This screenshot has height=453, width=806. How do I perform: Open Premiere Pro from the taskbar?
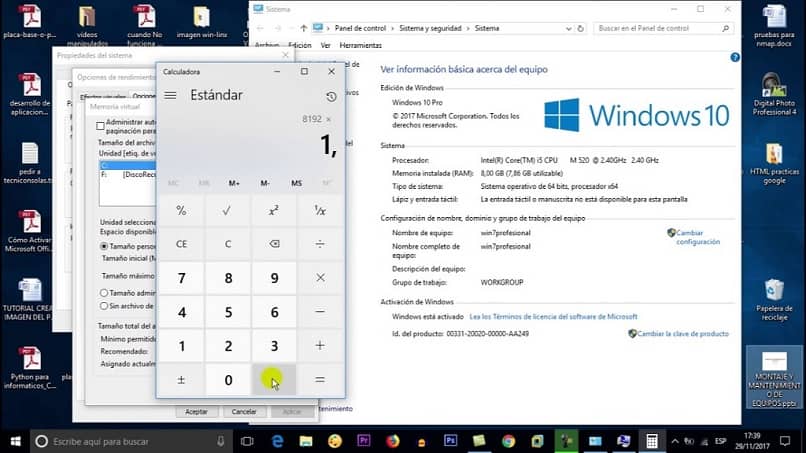(363, 441)
